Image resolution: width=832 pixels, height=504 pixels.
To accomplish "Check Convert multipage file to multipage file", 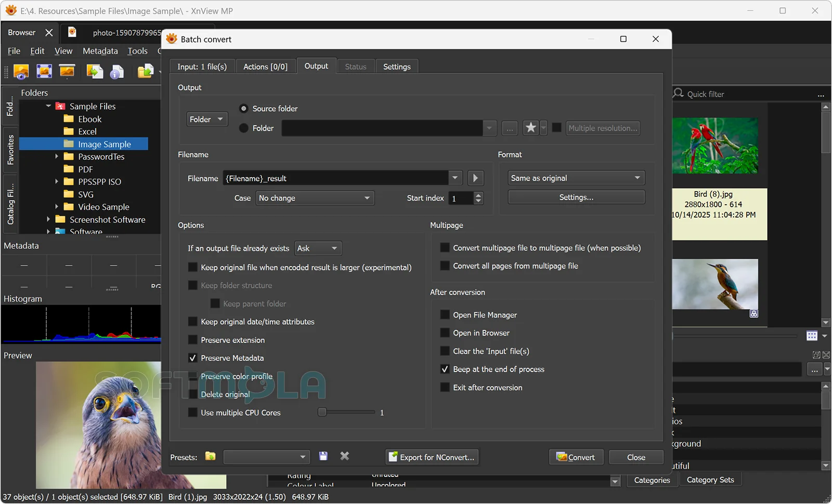I will point(445,248).
